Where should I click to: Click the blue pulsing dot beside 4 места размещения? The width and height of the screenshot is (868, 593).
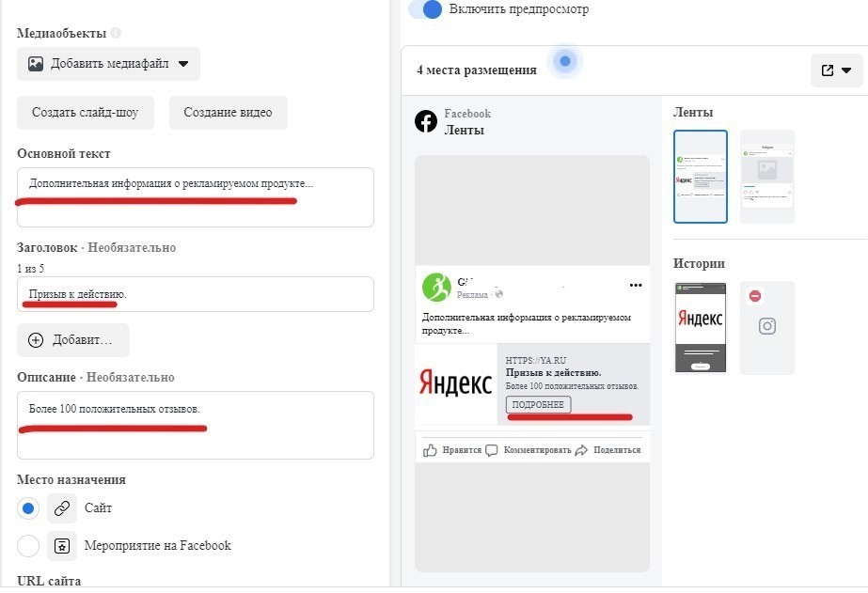point(564,61)
